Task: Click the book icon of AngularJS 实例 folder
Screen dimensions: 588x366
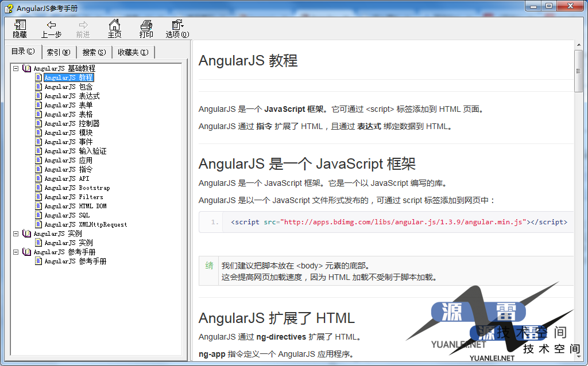Action: [26, 233]
